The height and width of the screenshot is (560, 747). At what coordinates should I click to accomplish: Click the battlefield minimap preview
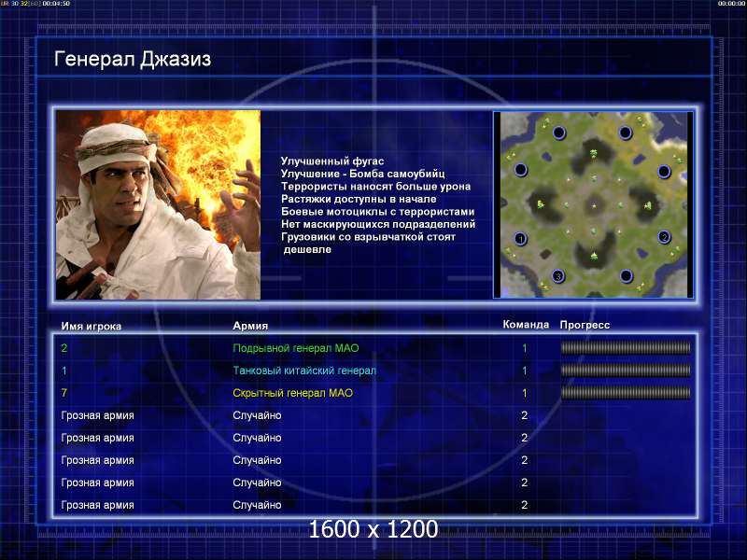pos(593,204)
